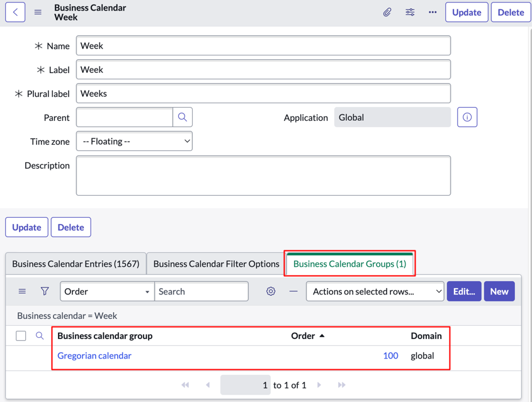Click the Business calendar group column header
Viewport: 532px width, 402px height.
point(105,336)
